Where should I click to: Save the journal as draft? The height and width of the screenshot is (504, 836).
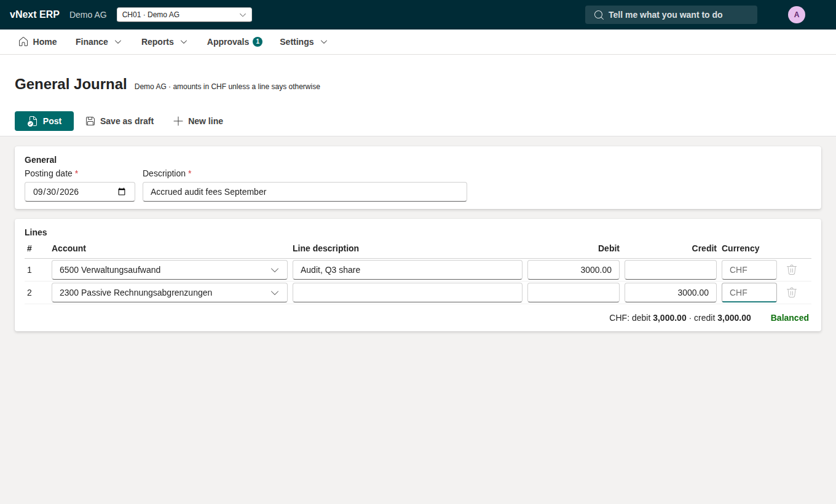pyautogui.click(x=120, y=121)
